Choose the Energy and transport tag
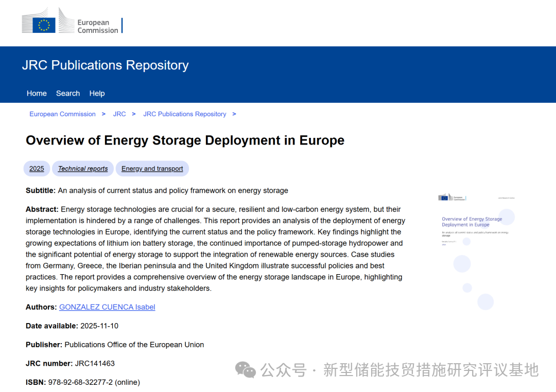Screen dimensions: 556x392 (152, 169)
